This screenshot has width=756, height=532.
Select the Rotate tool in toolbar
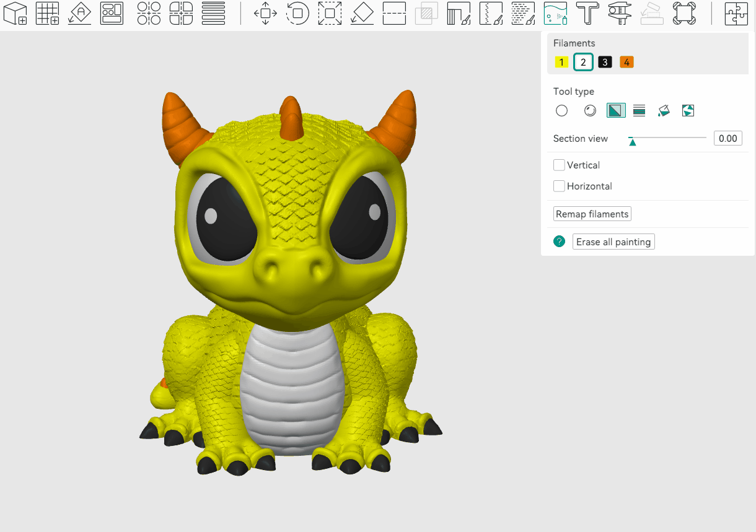pos(297,13)
